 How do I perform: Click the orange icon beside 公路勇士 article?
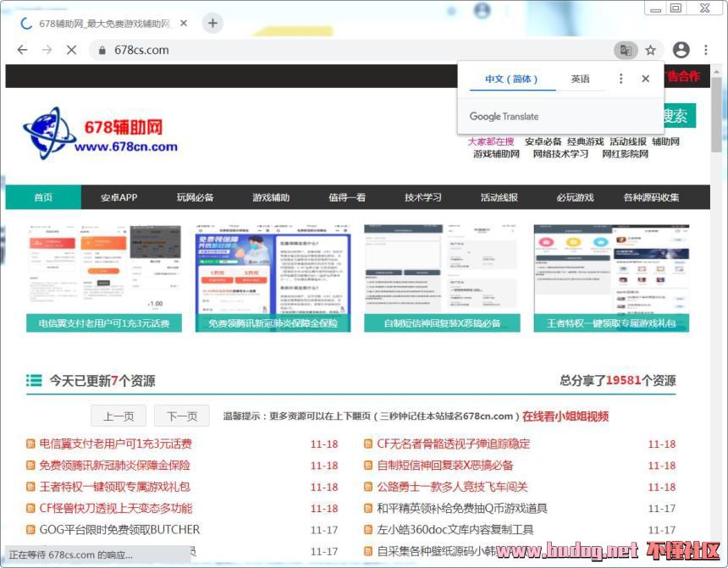368,486
